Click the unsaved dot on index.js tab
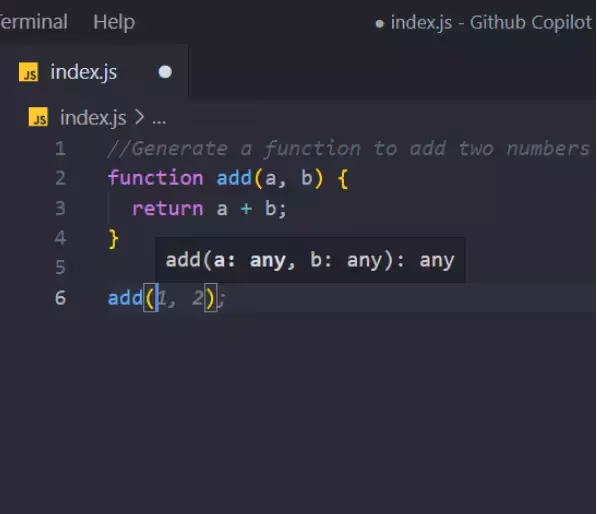This screenshot has height=514, width=597. click(x=165, y=72)
